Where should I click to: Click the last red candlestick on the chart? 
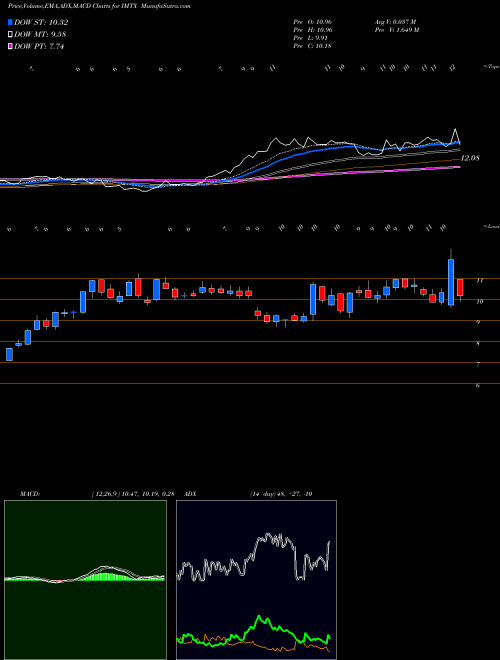460,287
